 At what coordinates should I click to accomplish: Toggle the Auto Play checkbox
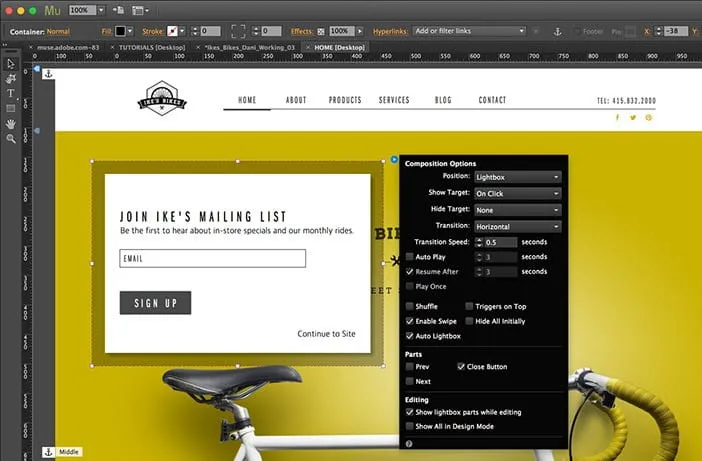(x=409, y=256)
